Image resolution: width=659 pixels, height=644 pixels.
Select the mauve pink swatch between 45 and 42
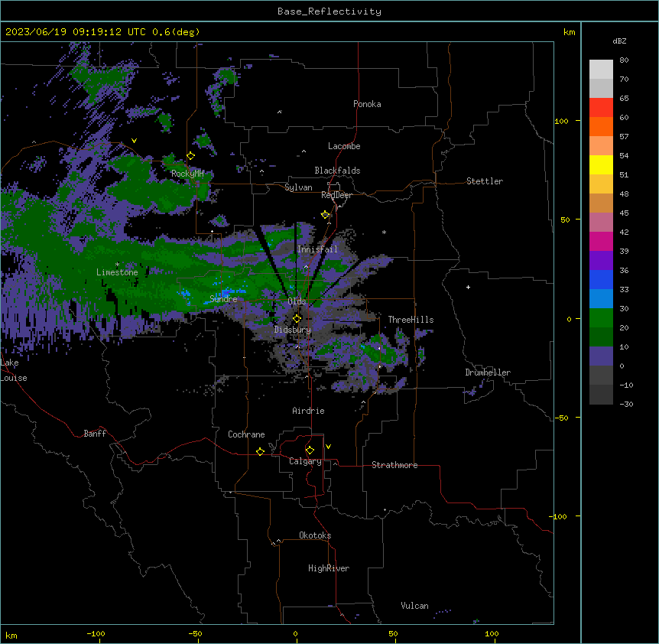[x=601, y=222]
